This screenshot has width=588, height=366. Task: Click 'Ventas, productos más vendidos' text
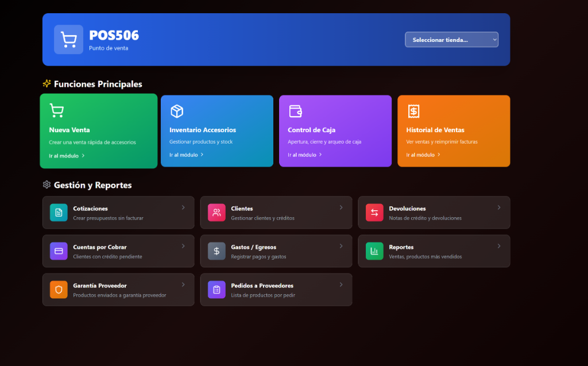pyautogui.click(x=425, y=257)
